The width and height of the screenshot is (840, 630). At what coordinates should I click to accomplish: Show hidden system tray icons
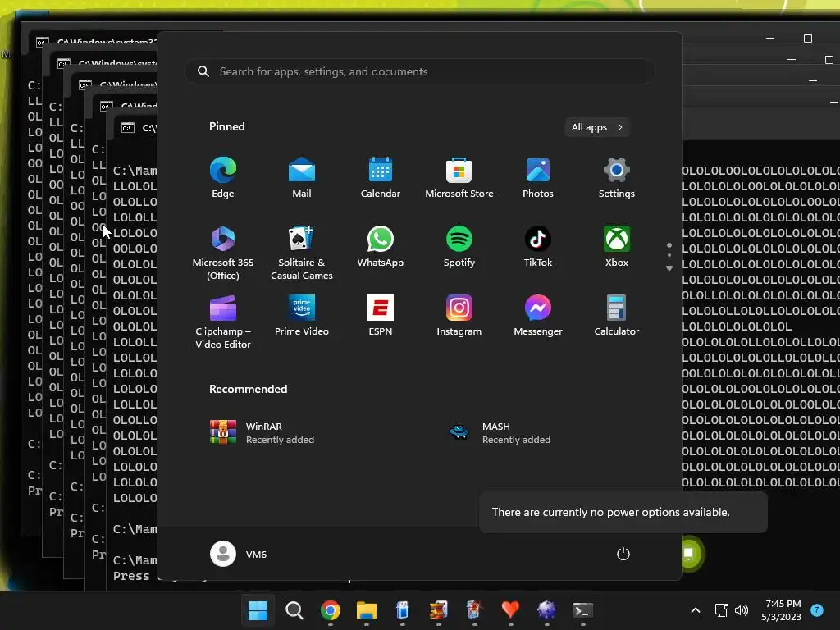pos(696,610)
